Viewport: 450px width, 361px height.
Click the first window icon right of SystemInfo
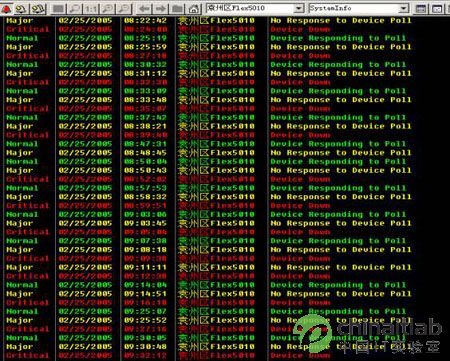[421, 8]
